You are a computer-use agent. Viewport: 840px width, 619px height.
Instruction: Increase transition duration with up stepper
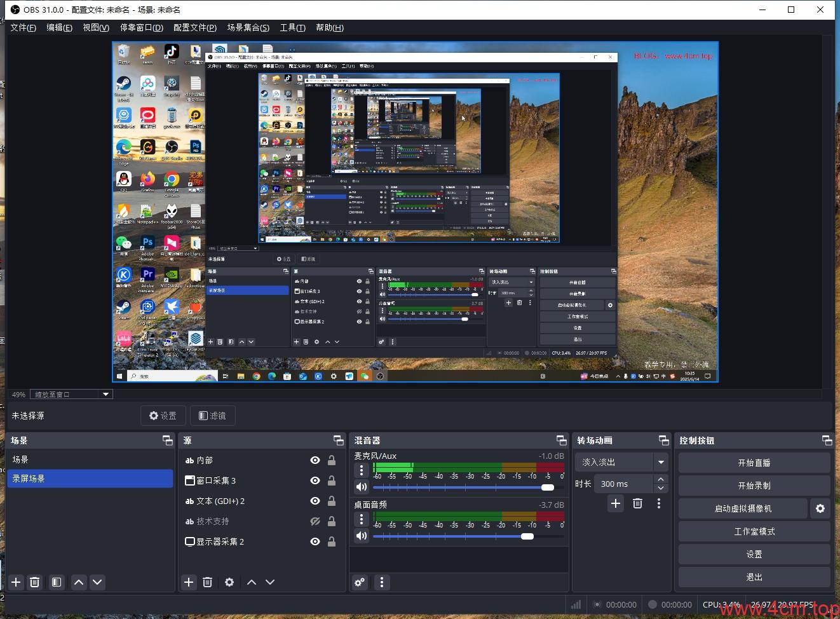661,480
